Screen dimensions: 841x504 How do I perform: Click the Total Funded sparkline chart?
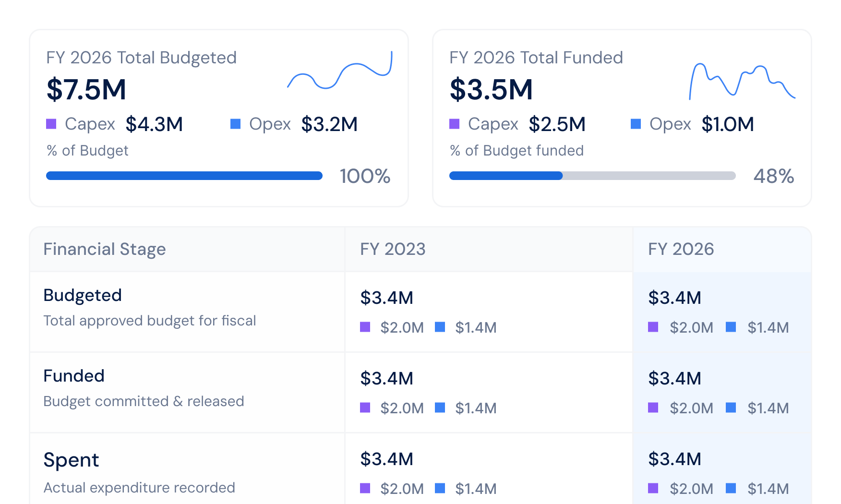coord(743,81)
